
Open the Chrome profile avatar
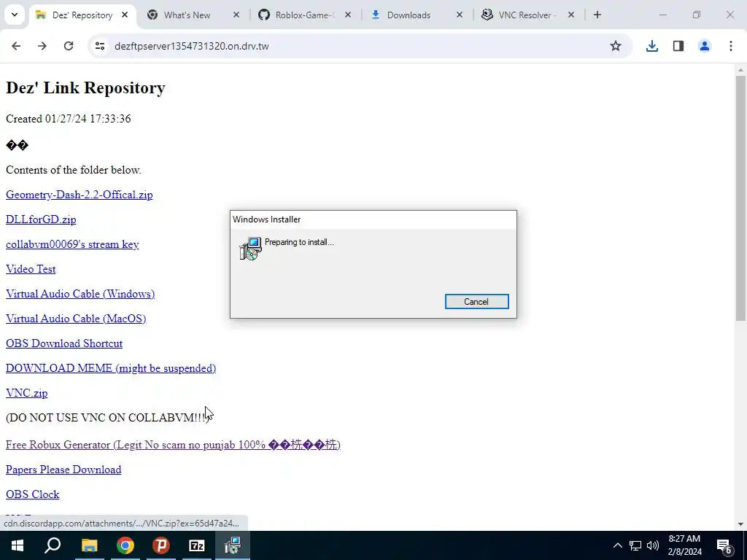704,46
